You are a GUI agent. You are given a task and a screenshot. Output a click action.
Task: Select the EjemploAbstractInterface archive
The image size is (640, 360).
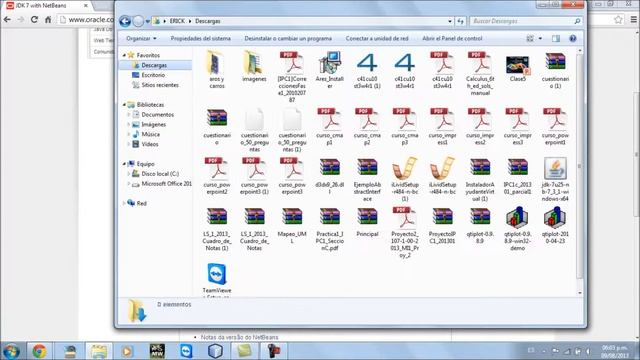pos(367,168)
